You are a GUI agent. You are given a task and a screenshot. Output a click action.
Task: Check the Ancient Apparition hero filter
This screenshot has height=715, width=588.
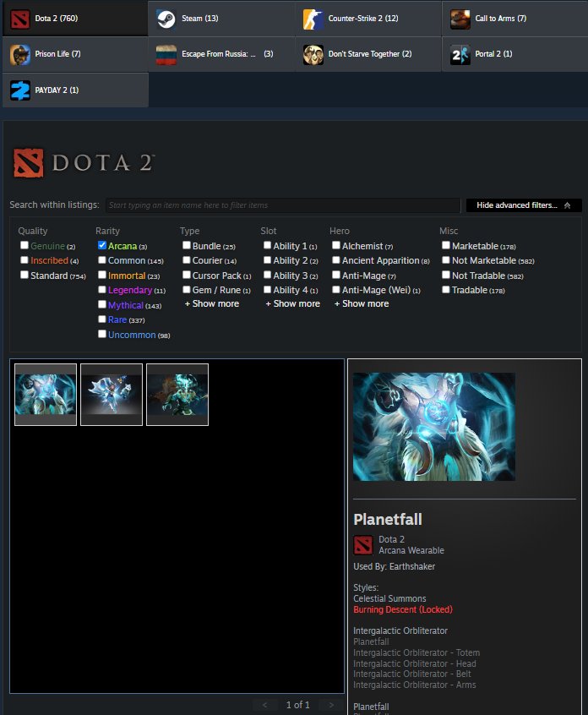336,260
